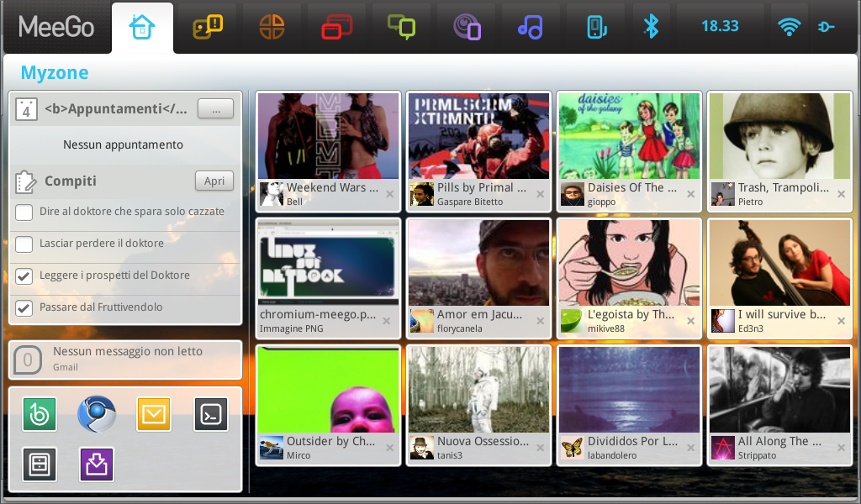Open the purple Internet panel icon
This screenshot has height=504, width=861.
click(x=467, y=27)
